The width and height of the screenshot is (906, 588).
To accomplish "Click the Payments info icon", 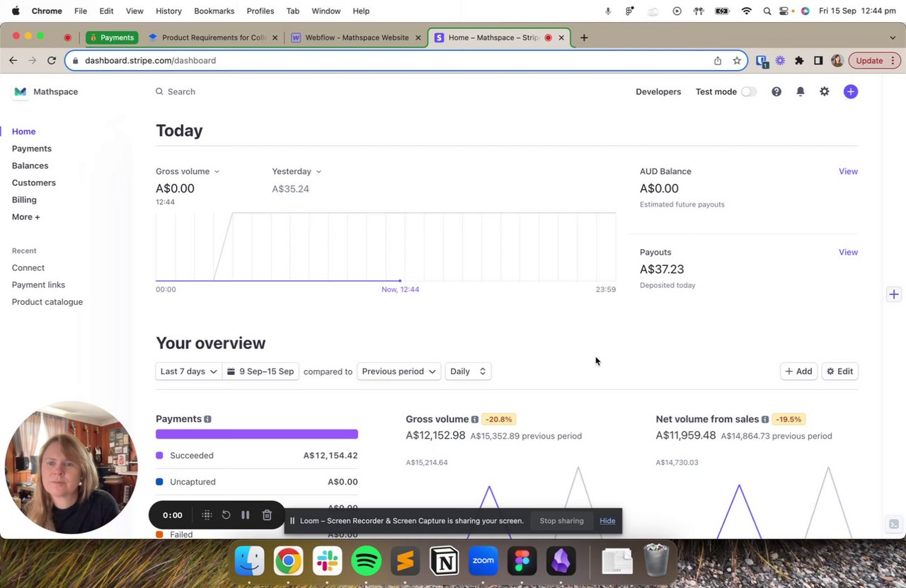I will point(207,419).
